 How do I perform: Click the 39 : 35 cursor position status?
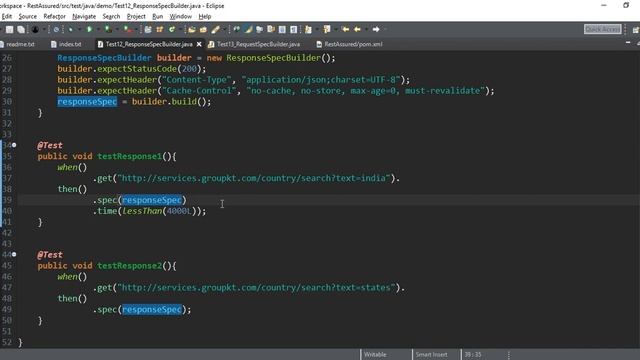point(473,354)
